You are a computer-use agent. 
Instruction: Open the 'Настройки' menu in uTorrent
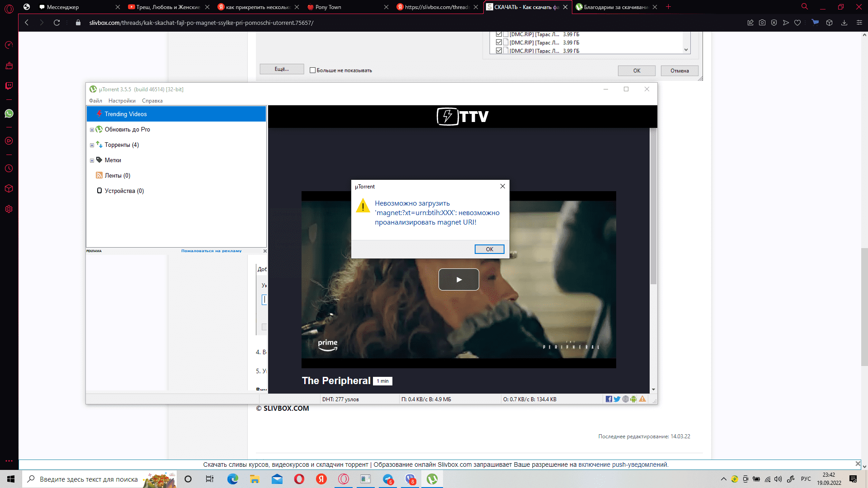tap(122, 101)
